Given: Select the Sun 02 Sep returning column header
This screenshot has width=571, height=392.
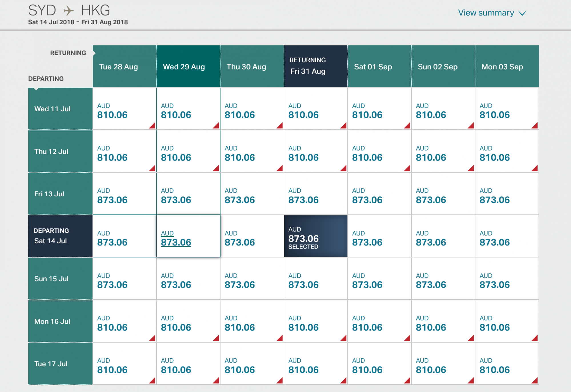Looking at the screenshot, I should pyautogui.click(x=443, y=66).
